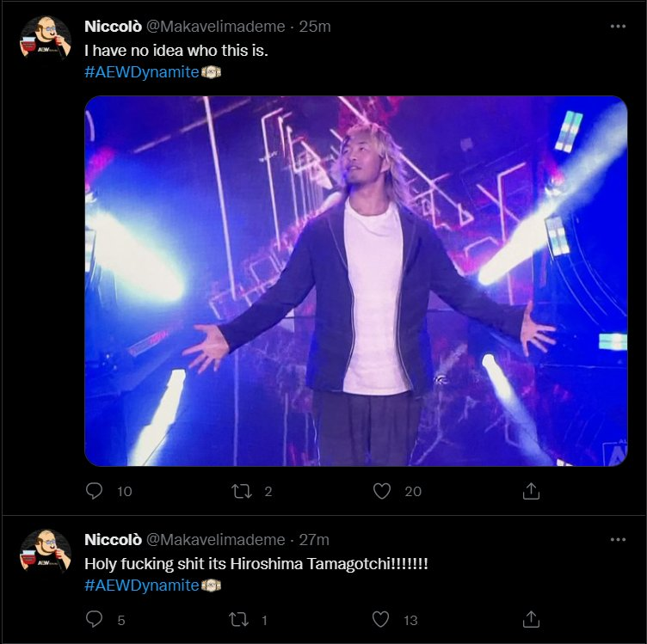647x644 pixels.
Task: Open the #AEWDynamite hashtag in second tweet
Action: tap(142, 586)
